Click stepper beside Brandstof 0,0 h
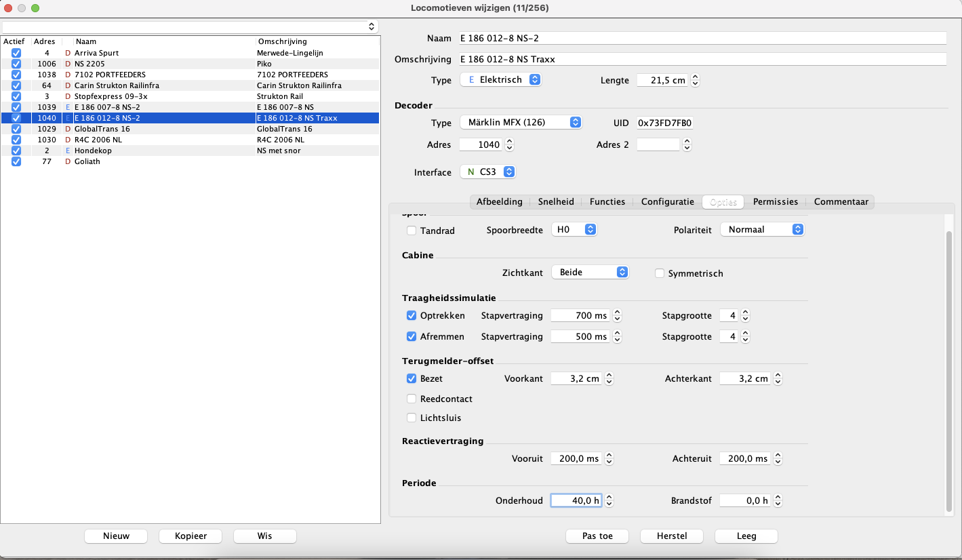Viewport: 962px width, 560px height. (778, 501)
